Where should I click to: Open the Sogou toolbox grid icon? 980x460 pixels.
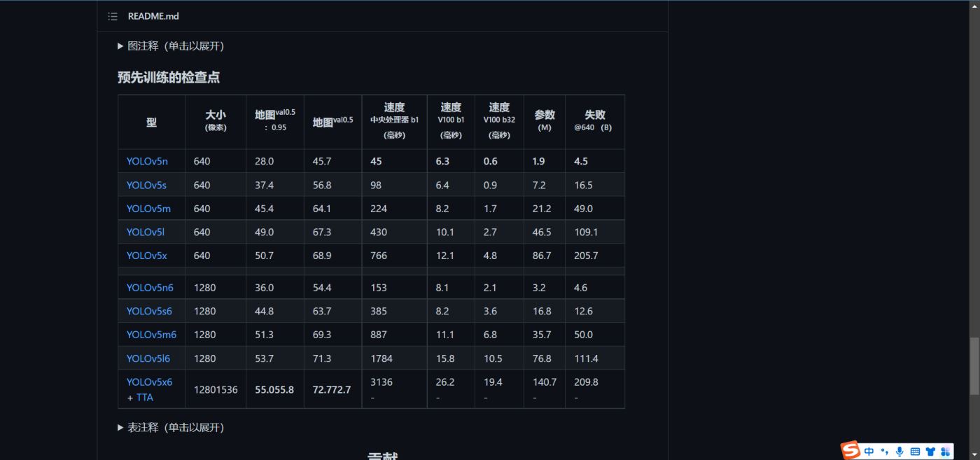(946, 452)
